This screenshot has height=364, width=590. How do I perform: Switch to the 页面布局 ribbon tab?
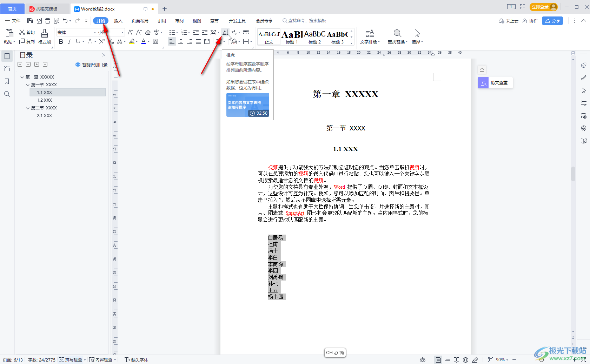click(140, 21)
